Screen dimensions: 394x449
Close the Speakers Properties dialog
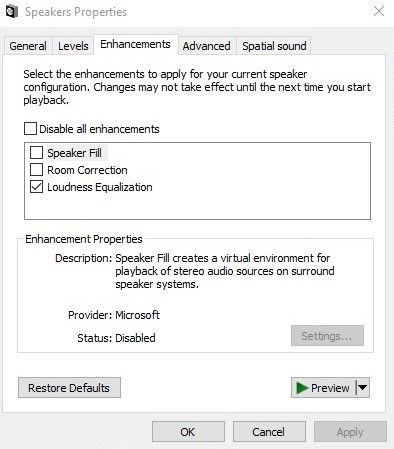point(379,11)
